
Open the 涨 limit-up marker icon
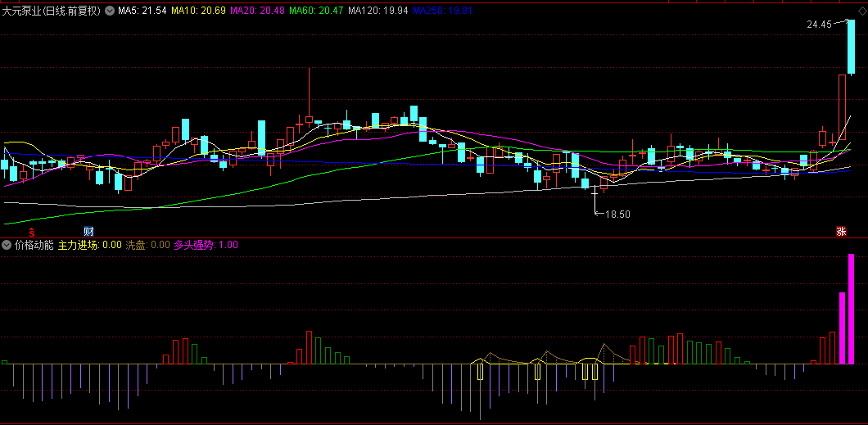(842, 231)
